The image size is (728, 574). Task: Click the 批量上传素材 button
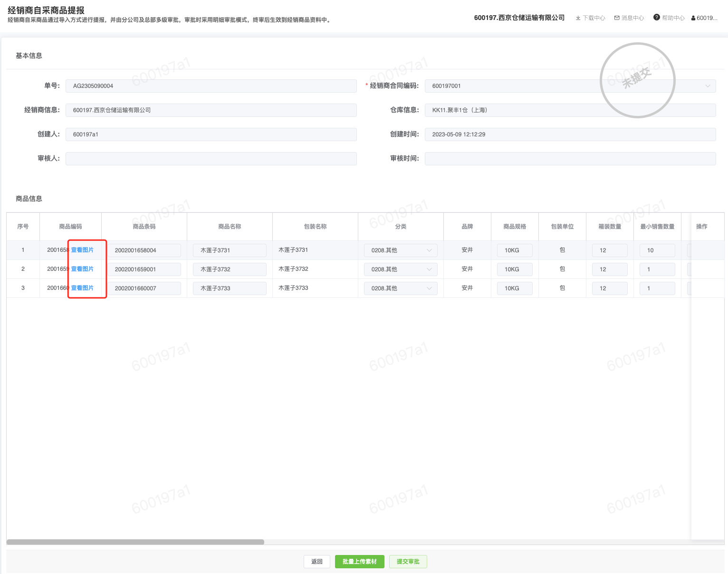pos(360,562)
